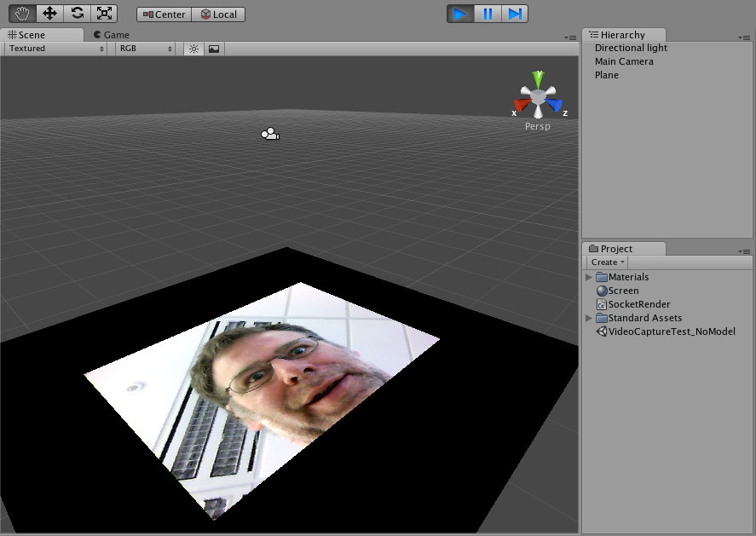The width and height of the screenshot is (756, 536).
Task: Click the Step frame button
Action: [x=516, y=13]
